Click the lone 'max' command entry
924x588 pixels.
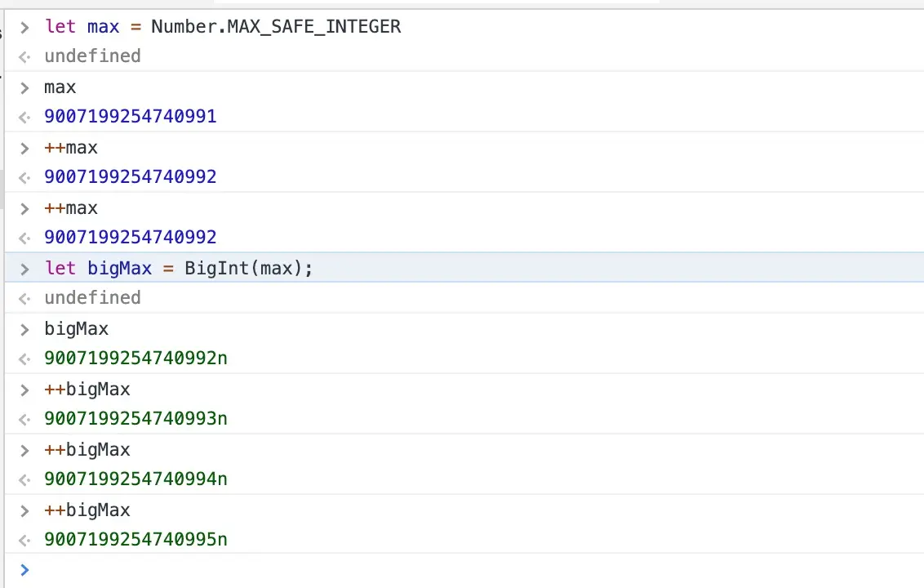point(60,87)
